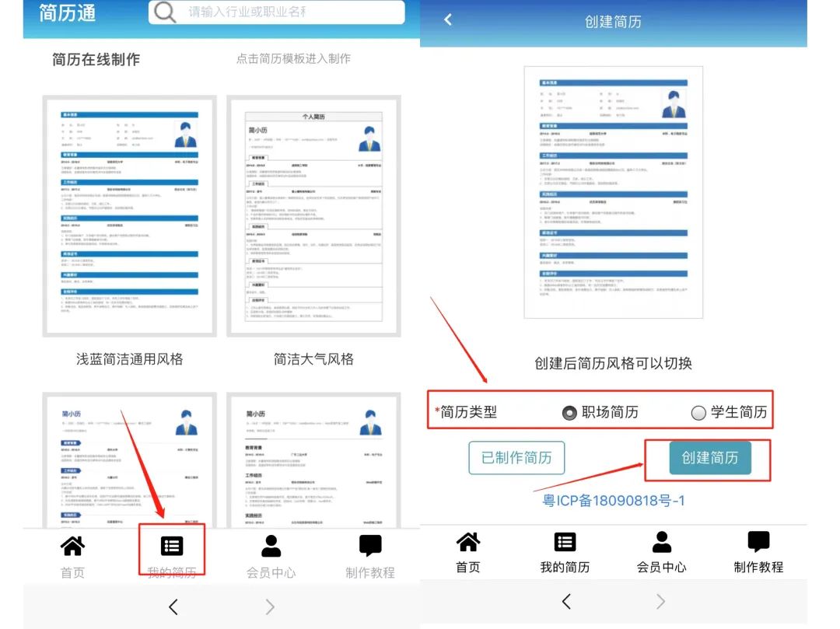
Task: Tap the highlighted 我的简历 list icon
Action: click(171, 547)
